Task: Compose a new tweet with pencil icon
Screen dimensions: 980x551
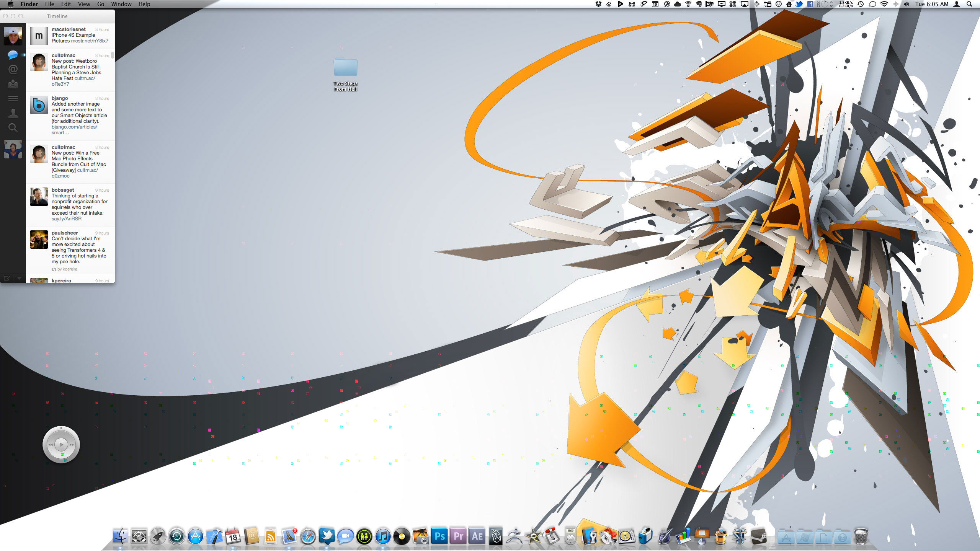Action: tap(7, 279)
